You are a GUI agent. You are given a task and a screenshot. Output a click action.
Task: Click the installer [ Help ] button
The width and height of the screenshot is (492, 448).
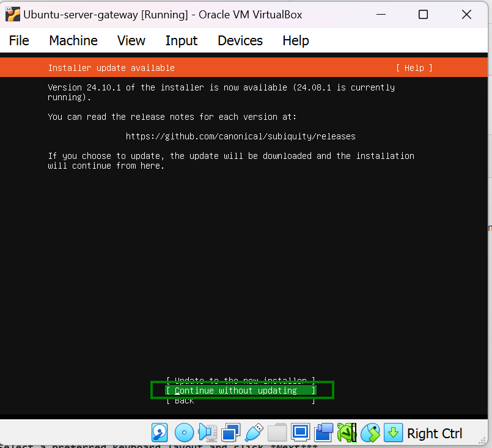(414, 68)
